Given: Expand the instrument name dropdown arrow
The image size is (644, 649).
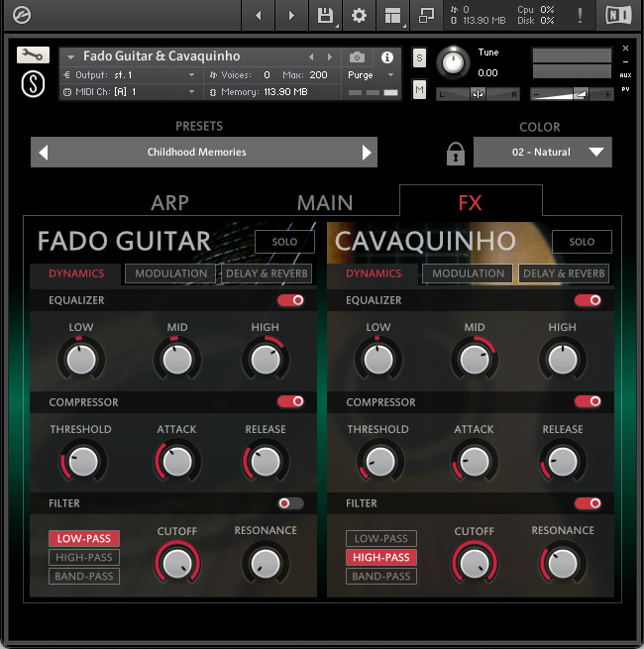Looking at the screenshot, I should (x=70, y=57).
